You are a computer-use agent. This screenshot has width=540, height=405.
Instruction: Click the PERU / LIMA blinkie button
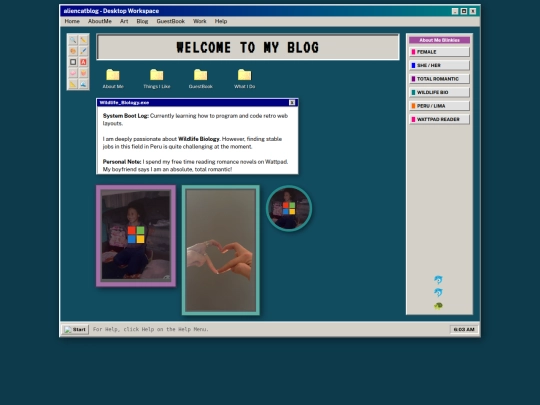pos(439,106)
